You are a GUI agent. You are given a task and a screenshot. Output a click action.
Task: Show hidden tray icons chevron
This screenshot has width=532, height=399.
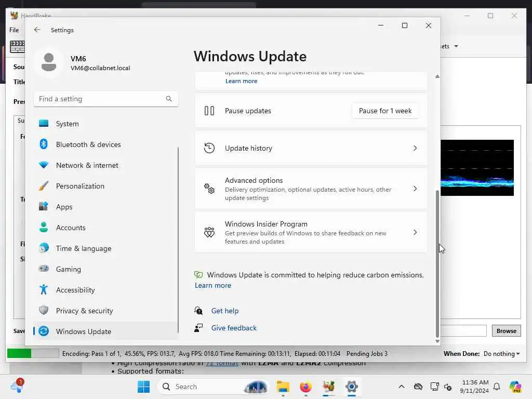click(402, 387)
